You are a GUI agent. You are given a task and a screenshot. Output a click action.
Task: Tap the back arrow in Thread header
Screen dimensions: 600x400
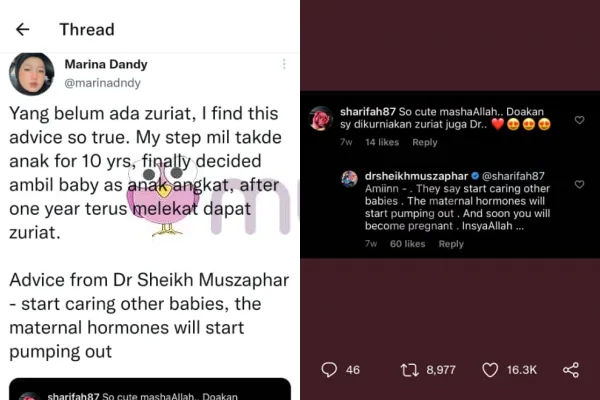pos(22,30)
